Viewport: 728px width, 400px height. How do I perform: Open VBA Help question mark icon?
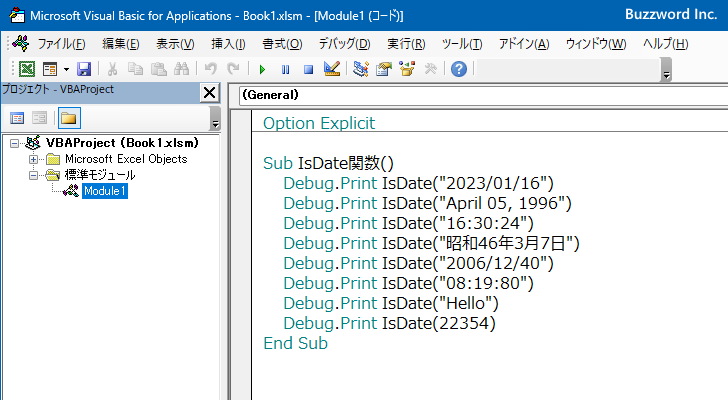(x=459, y=69)
